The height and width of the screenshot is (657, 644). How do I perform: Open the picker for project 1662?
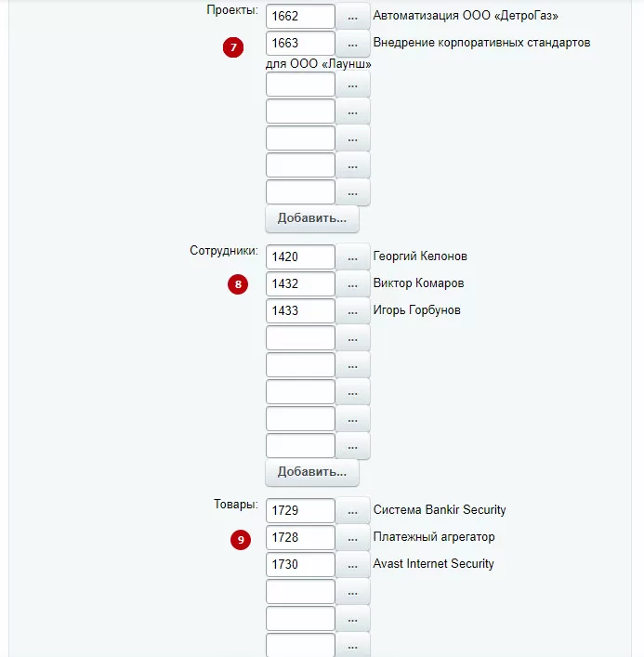pos(353,17)
